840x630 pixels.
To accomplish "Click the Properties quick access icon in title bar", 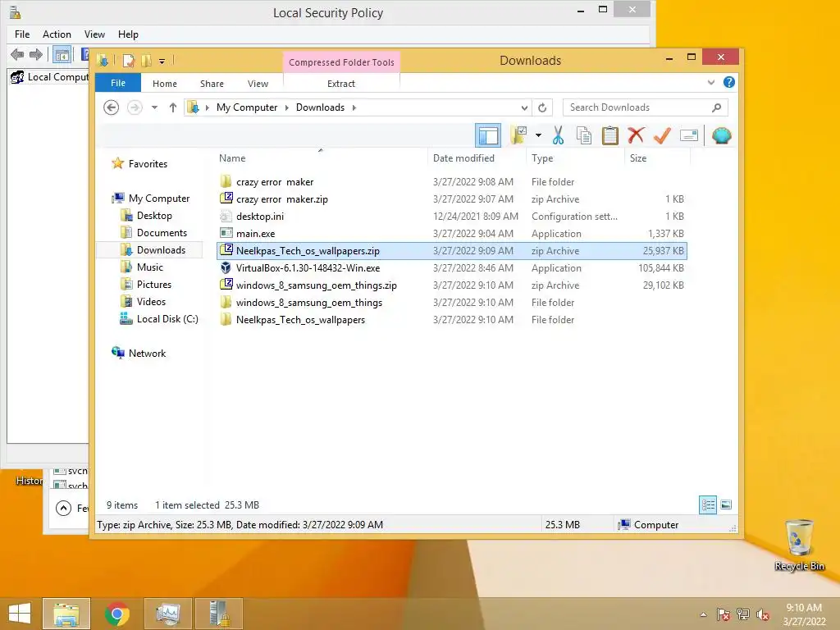I will (x=128, y=61).
